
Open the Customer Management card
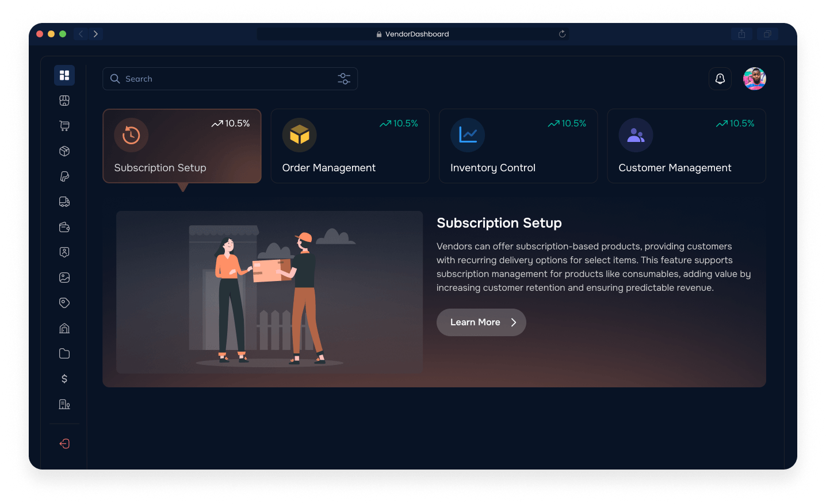tap(686, 146)
